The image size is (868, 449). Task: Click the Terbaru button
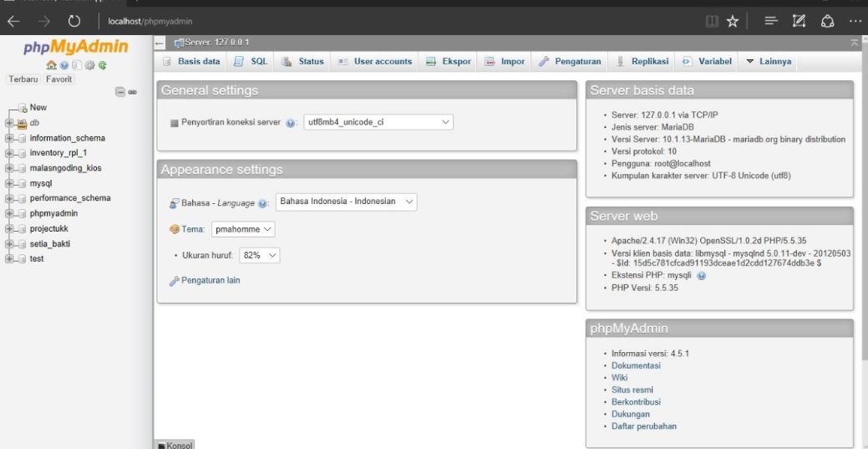[x=23, y=79]
